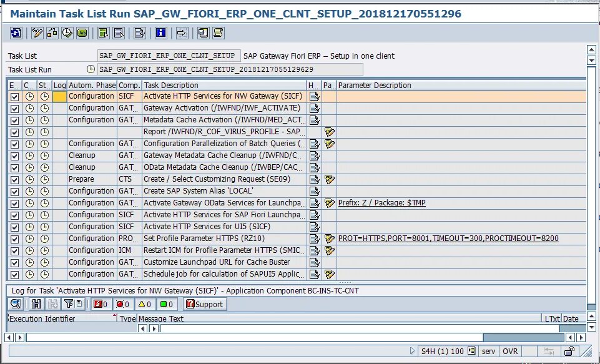This screenshot has width=600, height=364.
Task: Click the Task Description column header
Action: click(x=224, y=85)
